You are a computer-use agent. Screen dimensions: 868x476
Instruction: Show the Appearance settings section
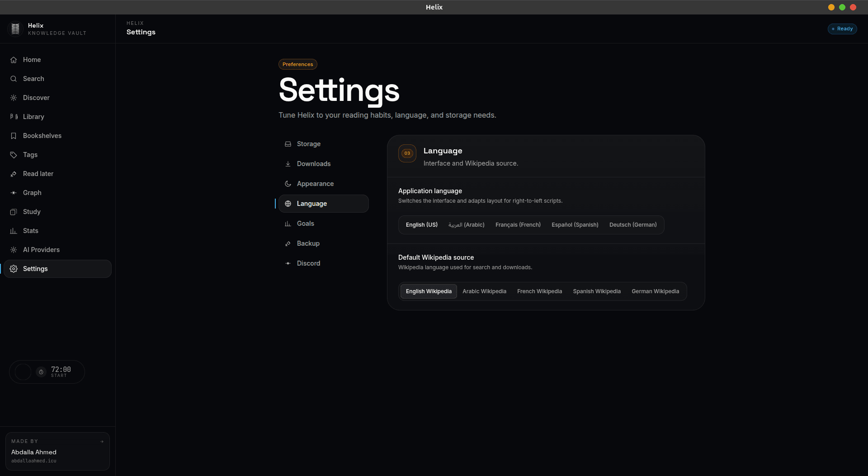click(324, 184)
